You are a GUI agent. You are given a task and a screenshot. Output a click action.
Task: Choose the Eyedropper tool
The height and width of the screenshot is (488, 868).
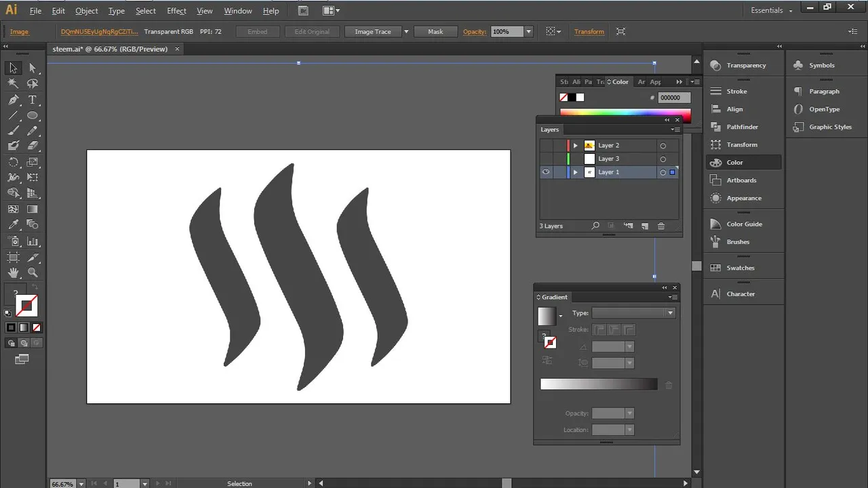coord(13,225)
